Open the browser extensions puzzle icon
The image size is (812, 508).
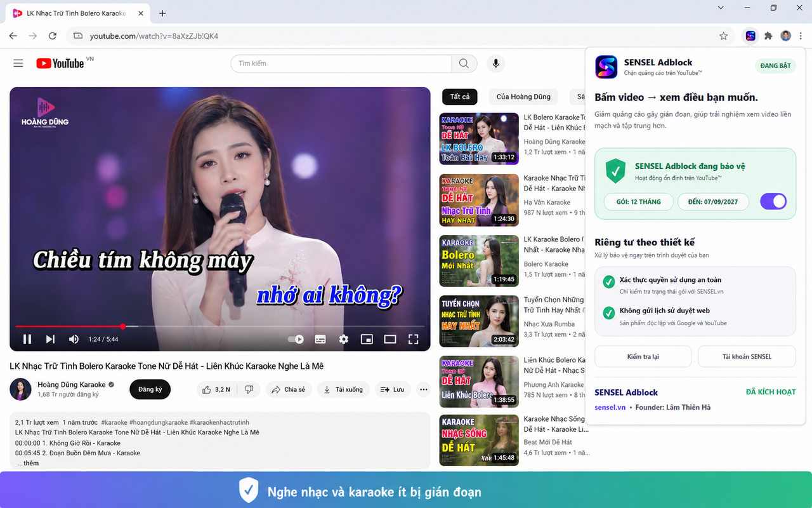tap(768, 36)
